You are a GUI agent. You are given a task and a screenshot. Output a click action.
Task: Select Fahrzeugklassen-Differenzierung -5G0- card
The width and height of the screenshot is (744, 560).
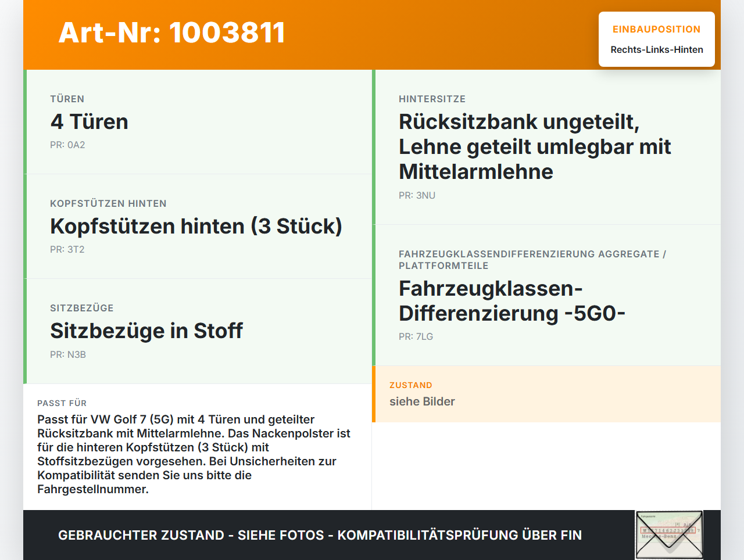point(546,295)
